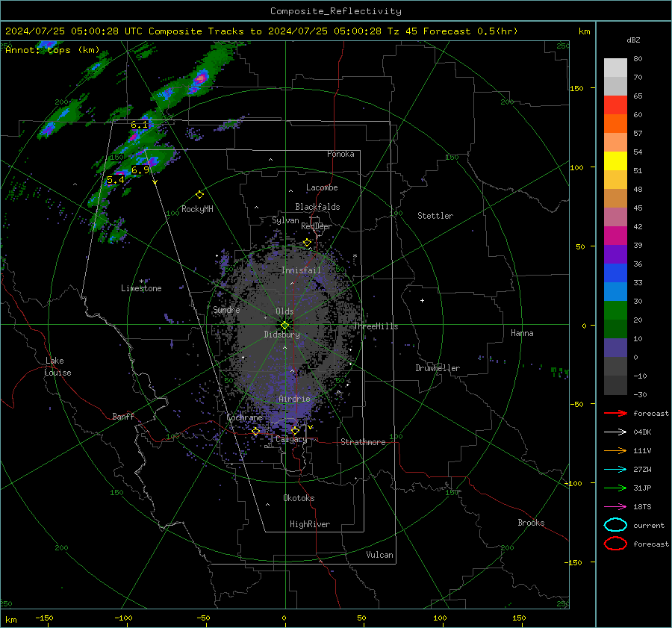The image size is (672, 628).
Task: Click the Calgary city label
Action: pyautogui.click(x=291, y=439)
